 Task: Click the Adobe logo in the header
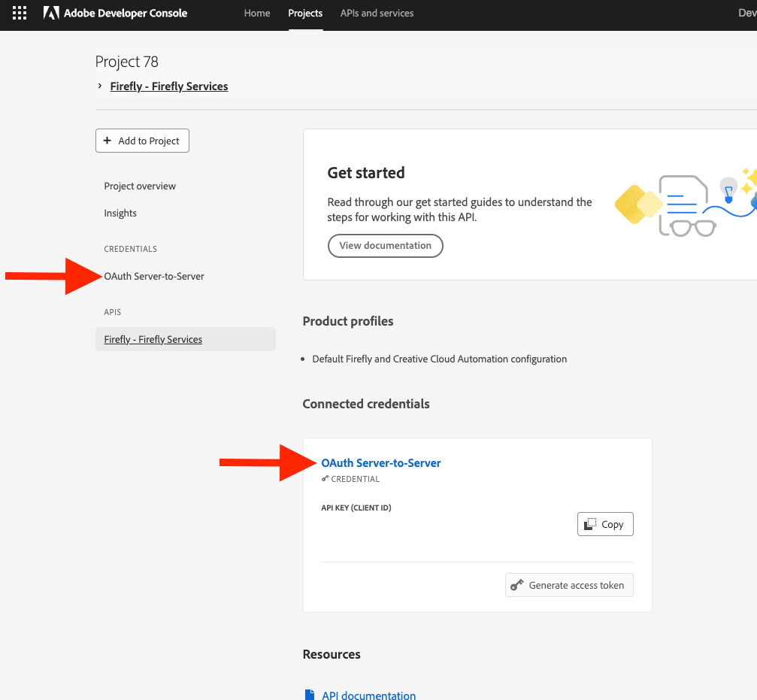click(51, 13)
